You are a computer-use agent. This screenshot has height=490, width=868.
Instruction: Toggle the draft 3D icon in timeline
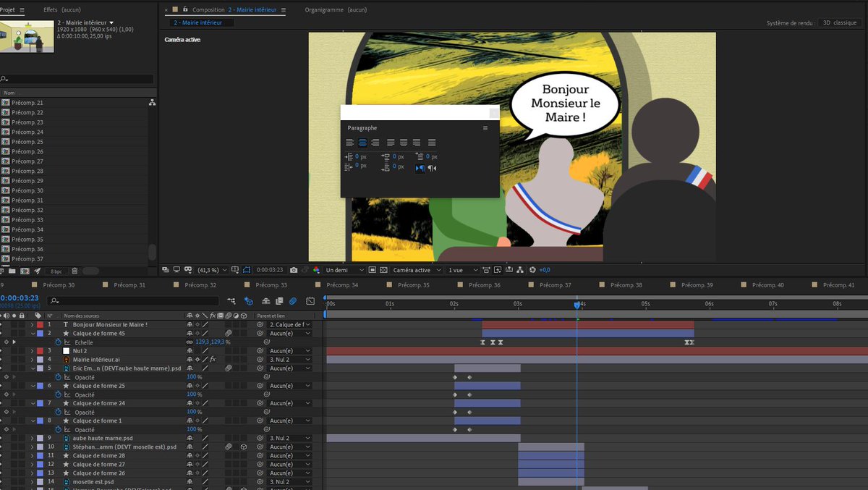pyautogui.click(x=249, y=301)
